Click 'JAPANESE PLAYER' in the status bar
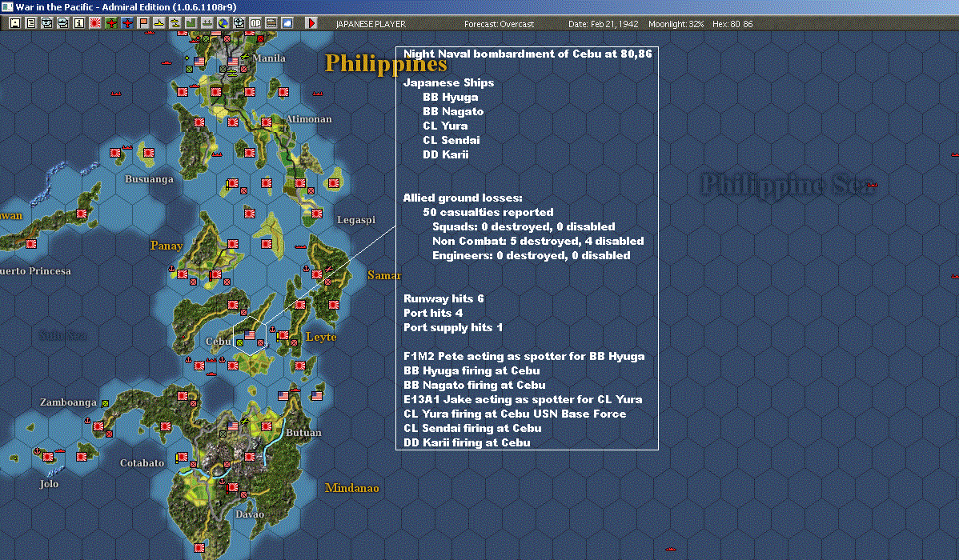Viewport: 959px width, 560px height. [x=371, y=24]
